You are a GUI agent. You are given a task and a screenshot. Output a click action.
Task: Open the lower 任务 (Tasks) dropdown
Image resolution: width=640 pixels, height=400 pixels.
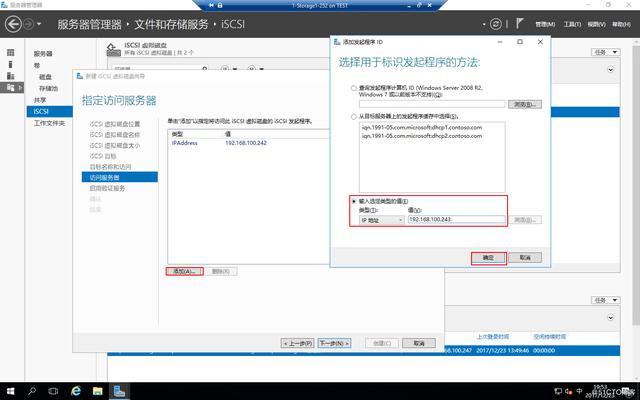click(606, 300)
